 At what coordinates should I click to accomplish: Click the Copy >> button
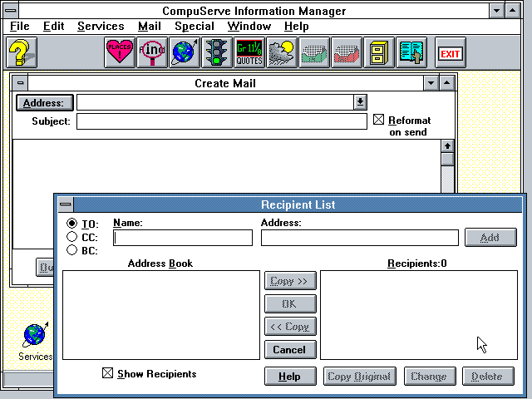tap(290, 281)
